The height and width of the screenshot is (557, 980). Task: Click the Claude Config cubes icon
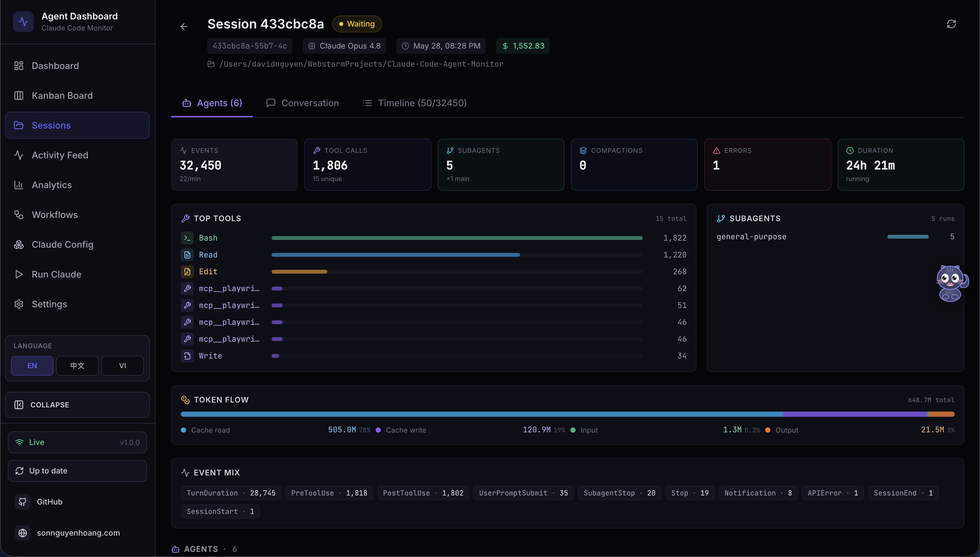click(x=19, y=245)
